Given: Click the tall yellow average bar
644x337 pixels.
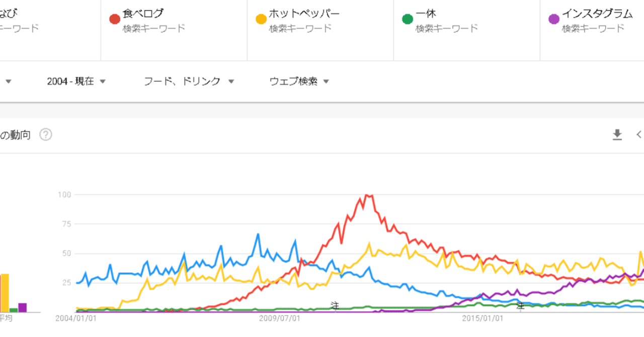Looking at the screenshot, I should point(5,293).
